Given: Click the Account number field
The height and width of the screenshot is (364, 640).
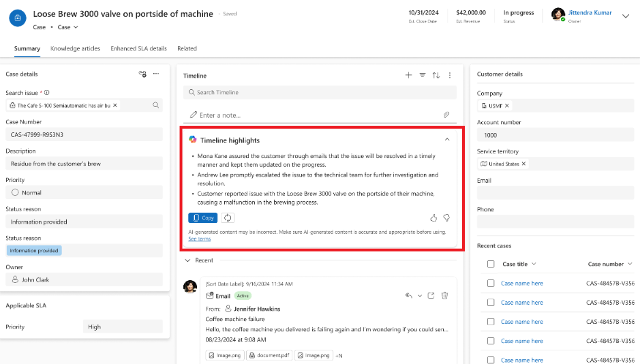Looking at the screenshot, I should 555,135.
